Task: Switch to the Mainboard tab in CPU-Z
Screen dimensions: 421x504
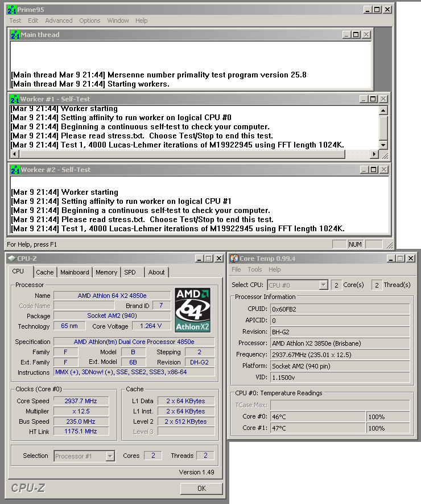Action: tap(75, 272)
